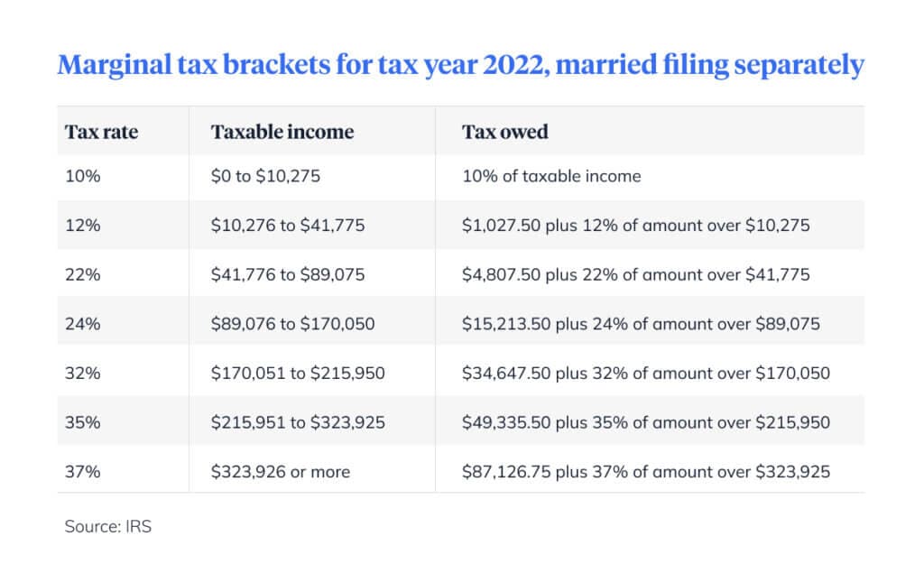Select the 12% tax rate cell
This screenshot has width=924, height=573.
coord(82,226)
